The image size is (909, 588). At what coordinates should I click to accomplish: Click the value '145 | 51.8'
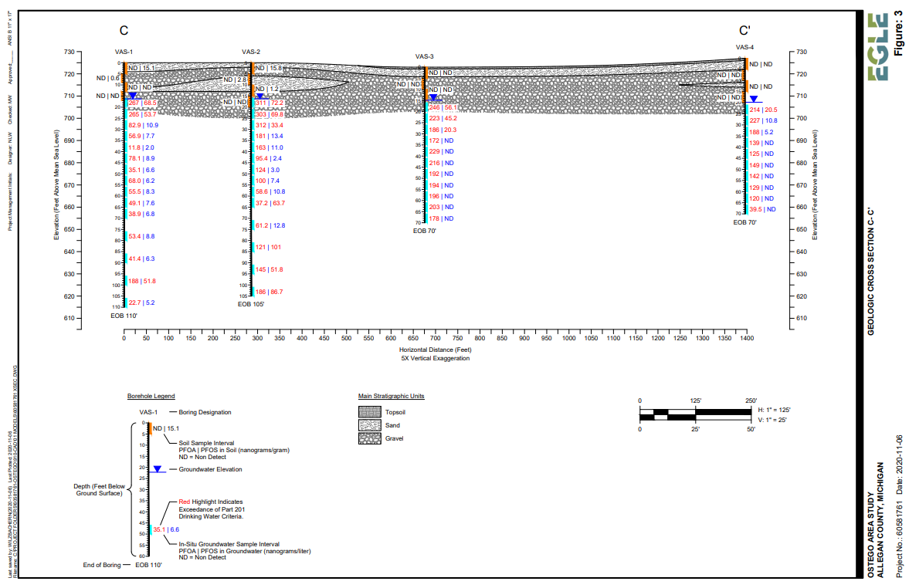(x=269, y=270)
